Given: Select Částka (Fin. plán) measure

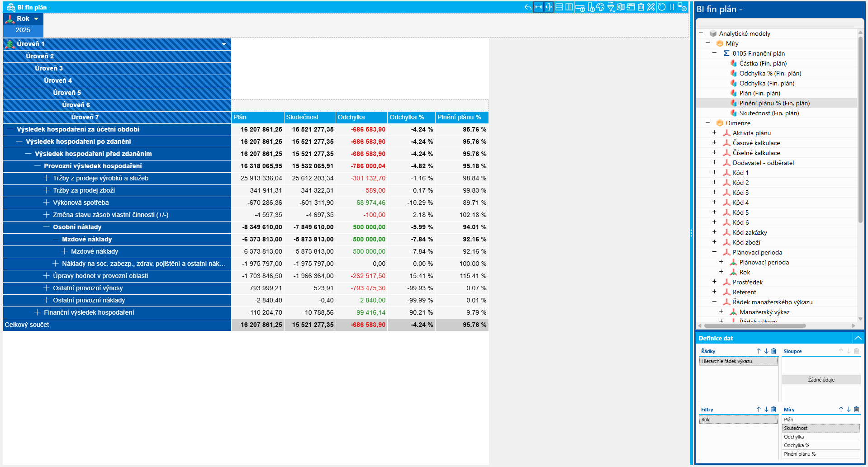Looking at the screenshot, I should coord(763,63).
